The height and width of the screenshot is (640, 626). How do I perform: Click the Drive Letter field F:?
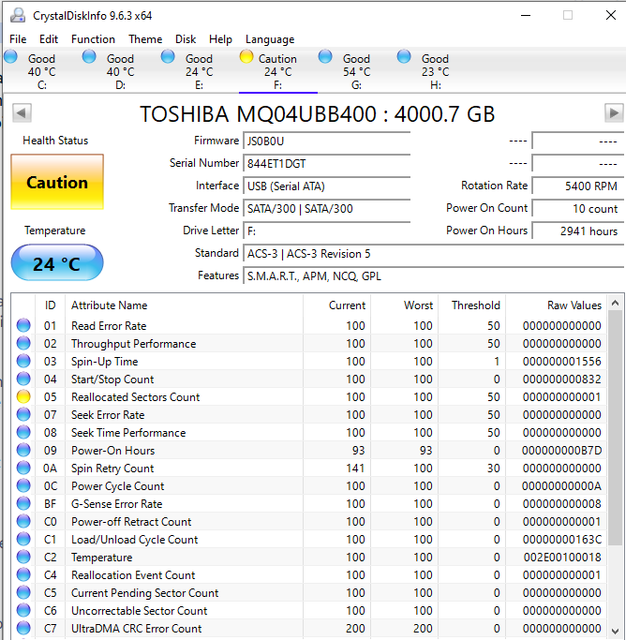[326, 231]
